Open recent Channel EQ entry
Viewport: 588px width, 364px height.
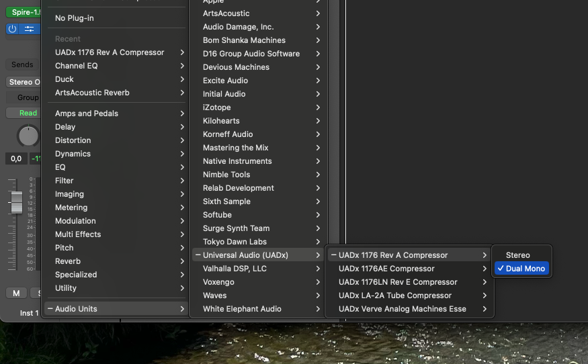point(116,66)
